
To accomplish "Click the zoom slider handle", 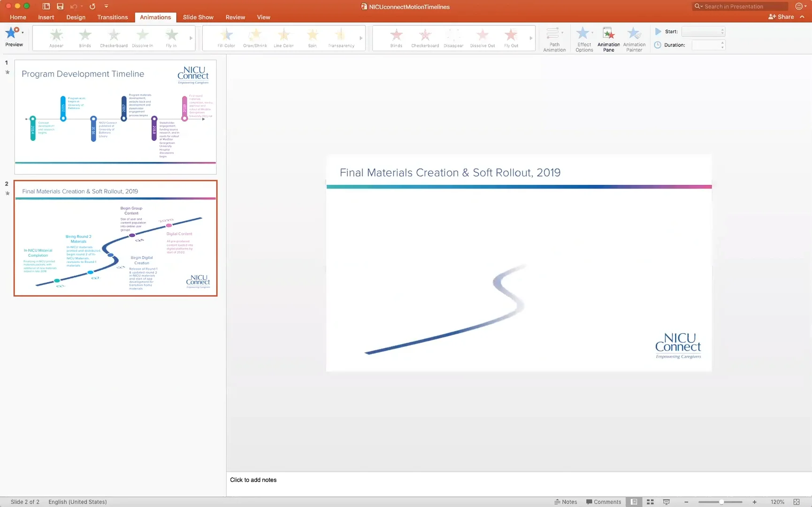I will [x=721, y=502].
